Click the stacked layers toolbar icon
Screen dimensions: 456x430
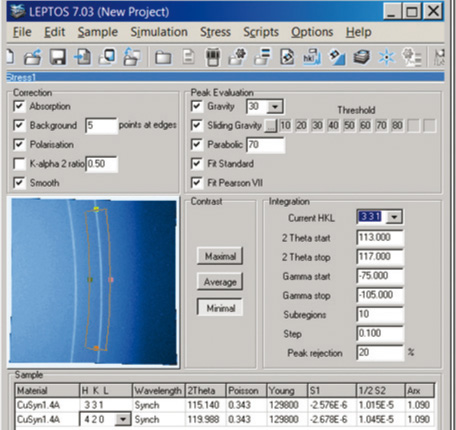362,57
